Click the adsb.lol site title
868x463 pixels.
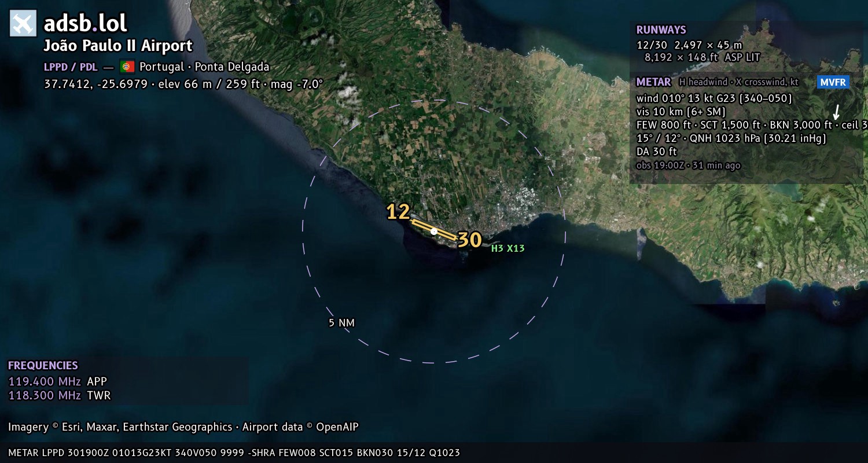(86, 24)
